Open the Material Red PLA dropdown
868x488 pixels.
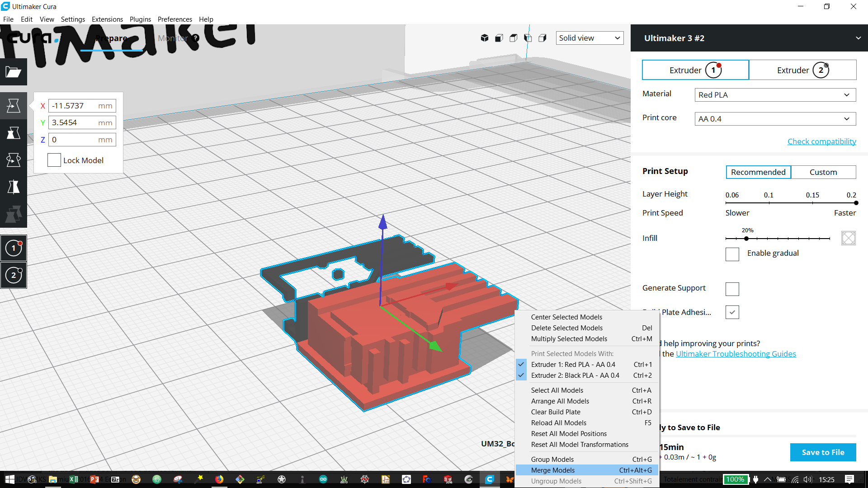[775, 95]
